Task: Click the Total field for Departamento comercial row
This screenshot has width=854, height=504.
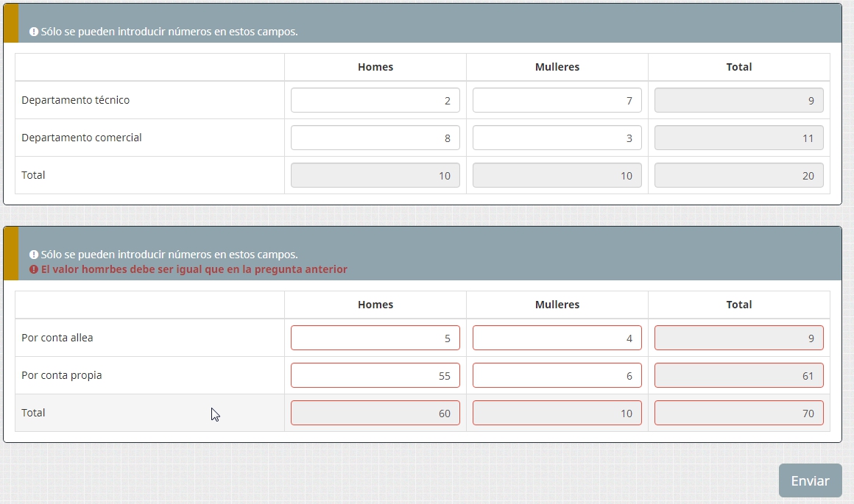Action: [x=738, y=138]
